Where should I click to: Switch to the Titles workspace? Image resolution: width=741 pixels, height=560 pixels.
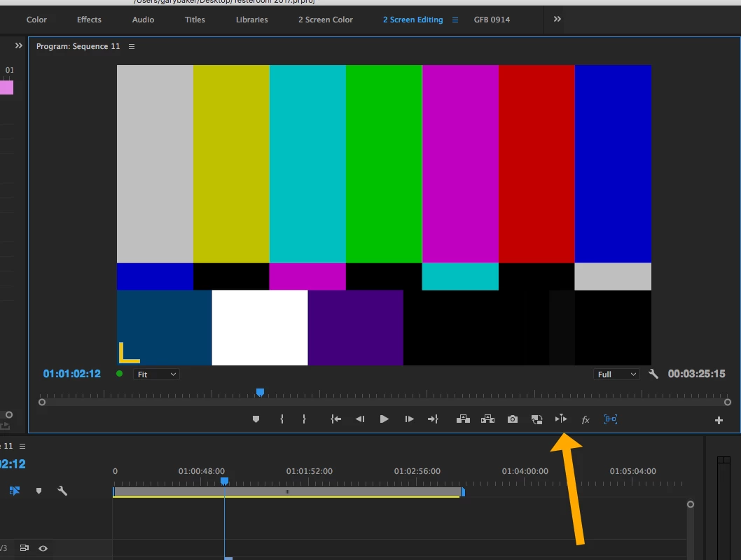tap(195, 20)
